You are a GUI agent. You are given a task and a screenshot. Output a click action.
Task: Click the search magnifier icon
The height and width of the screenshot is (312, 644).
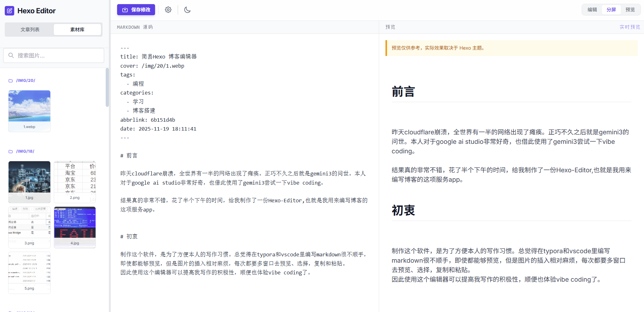11,56
